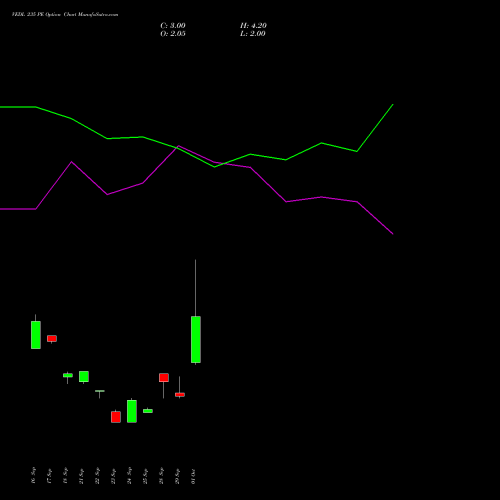Click the 17 Sep date label

point(49,476)
